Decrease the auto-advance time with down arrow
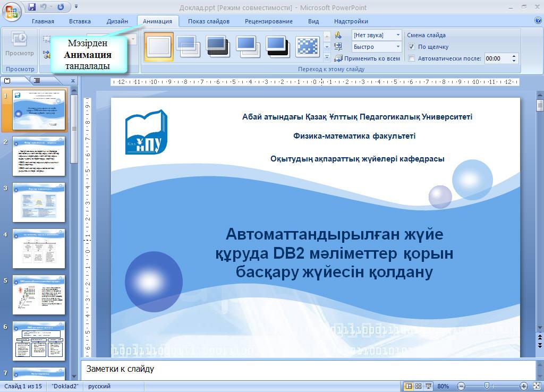544x392 pixels. [514, 61]
